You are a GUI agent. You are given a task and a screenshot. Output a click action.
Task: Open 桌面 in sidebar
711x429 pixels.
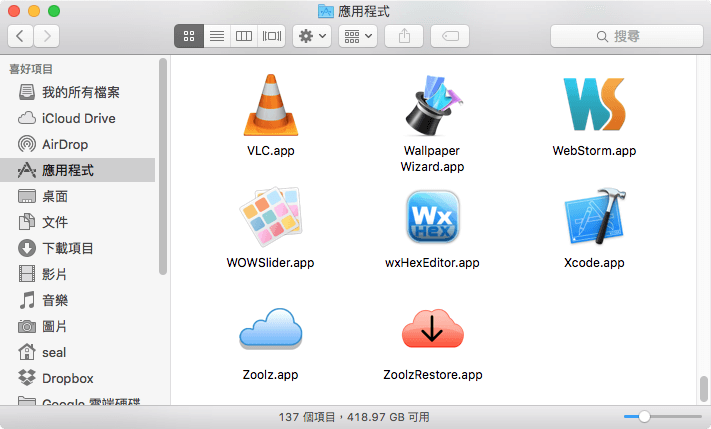pos(78,196)
